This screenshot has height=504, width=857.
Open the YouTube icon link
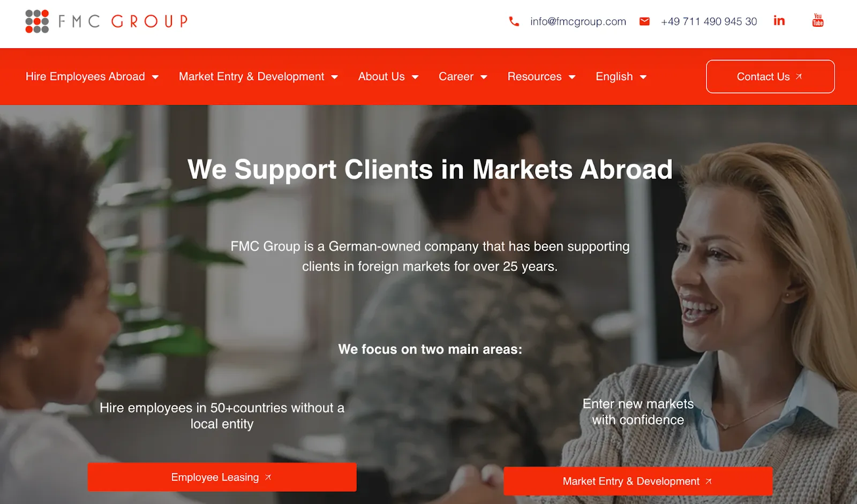click(818, 20)
